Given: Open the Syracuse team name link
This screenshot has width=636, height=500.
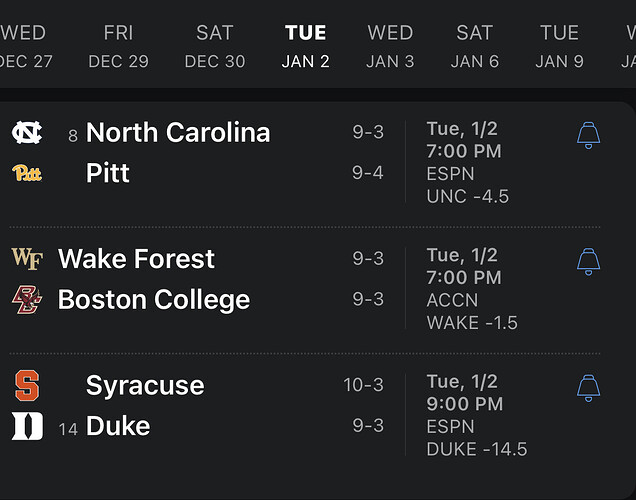Looking at the screenshot, I should pos(145,385).
